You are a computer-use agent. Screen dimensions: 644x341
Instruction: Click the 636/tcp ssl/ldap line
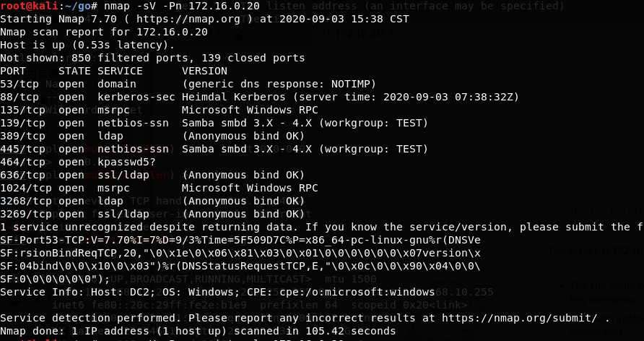click(152, 175)
